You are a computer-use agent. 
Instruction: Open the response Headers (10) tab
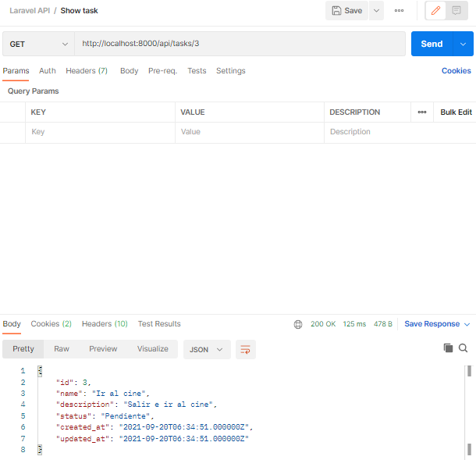tap(105, 324)
